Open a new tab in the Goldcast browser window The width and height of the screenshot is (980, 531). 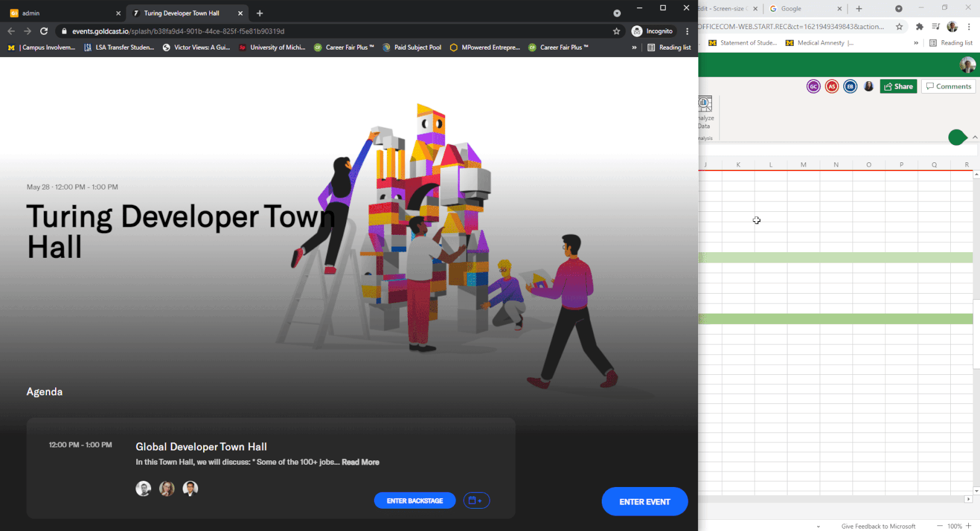pyautogui.click(x=259, y=13)
